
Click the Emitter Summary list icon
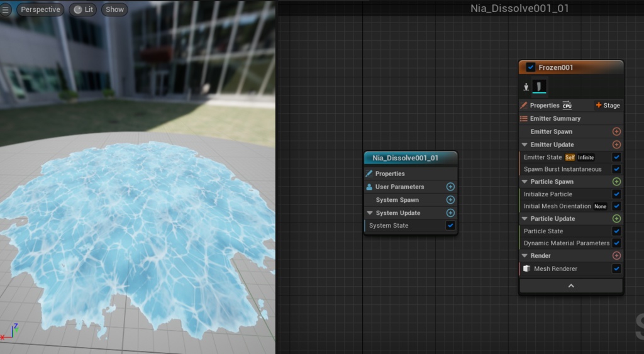pos(524,119)
